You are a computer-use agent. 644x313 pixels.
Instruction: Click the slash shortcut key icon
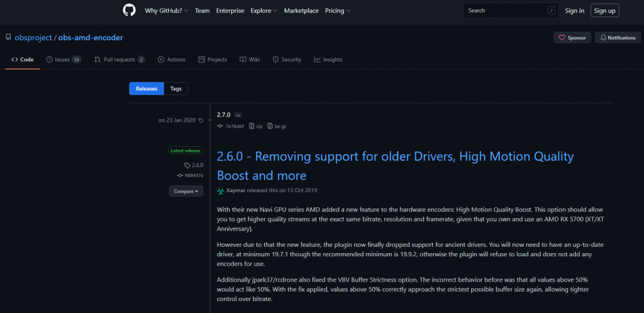(x=551, y=11)
